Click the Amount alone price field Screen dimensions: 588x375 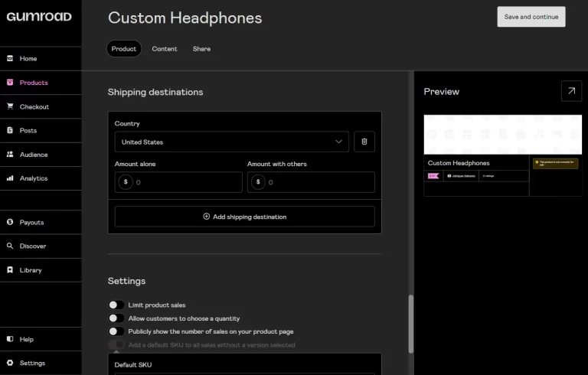178,182
